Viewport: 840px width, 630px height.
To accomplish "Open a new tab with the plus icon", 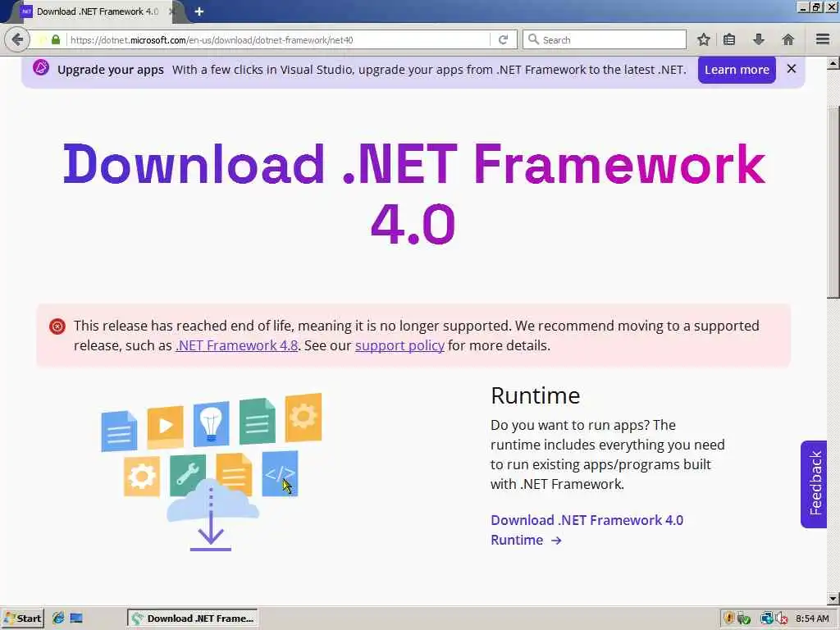I will point(199,11).
